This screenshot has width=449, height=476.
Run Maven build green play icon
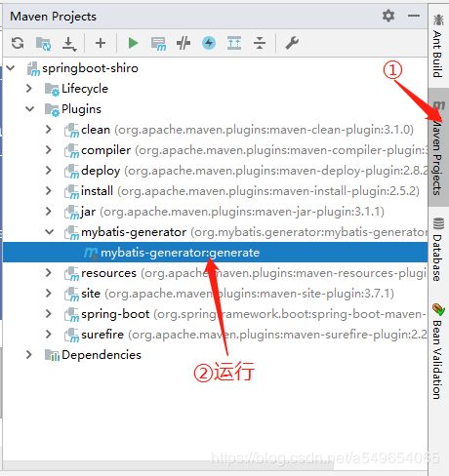[133, 43]
